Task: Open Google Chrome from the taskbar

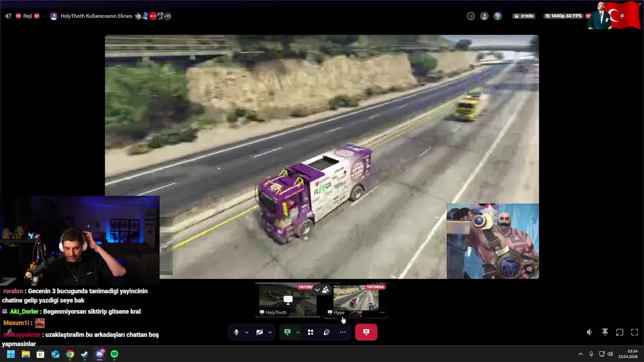Action: point(70,354)
